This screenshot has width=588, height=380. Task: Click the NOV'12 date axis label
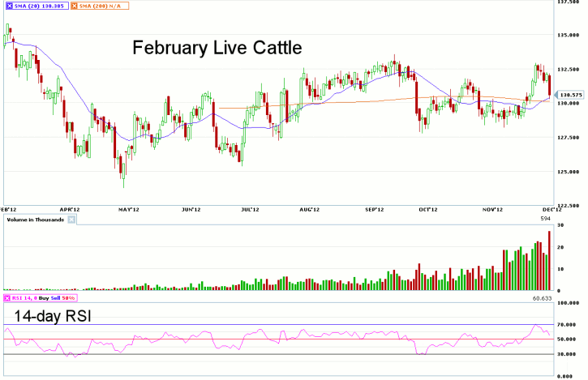point(491,210)
